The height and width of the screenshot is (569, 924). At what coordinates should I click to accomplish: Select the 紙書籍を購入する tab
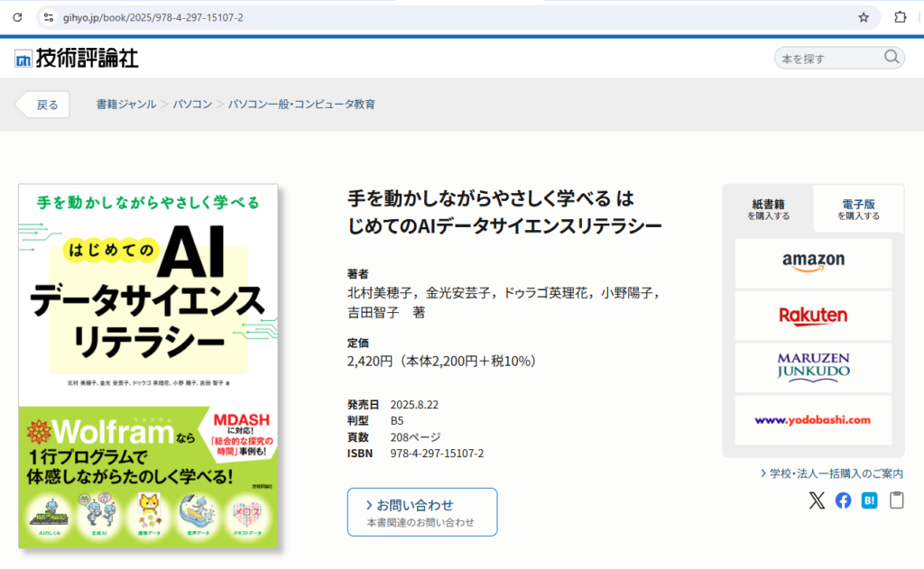coord(768,209)
